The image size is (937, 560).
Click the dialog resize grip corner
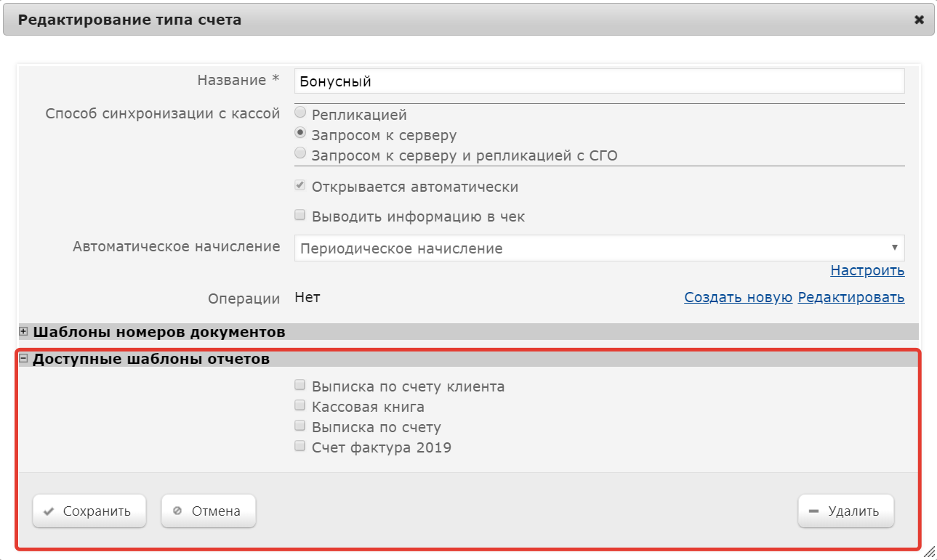click(x=930, y=553)
